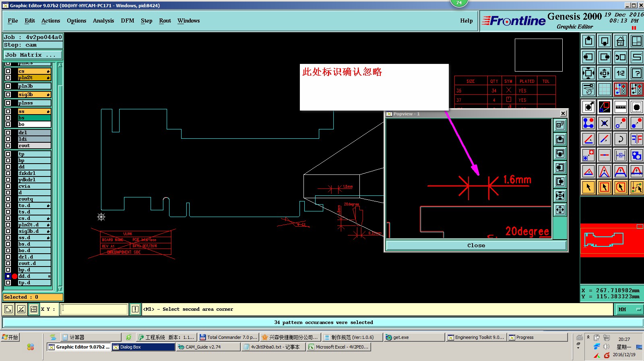Click the XY coordinate input field
Viewport: 644px width, 361px height.
click(94, 309)
